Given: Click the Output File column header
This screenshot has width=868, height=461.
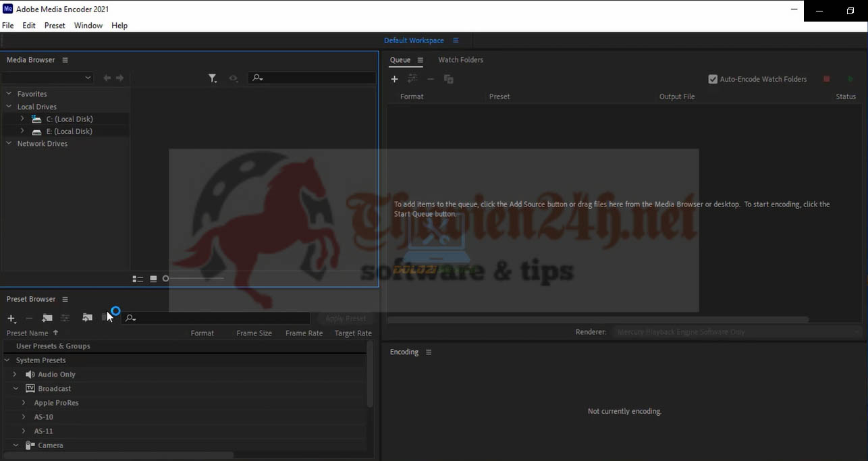Looking at the screenshot, I should (x=677, y=97).
